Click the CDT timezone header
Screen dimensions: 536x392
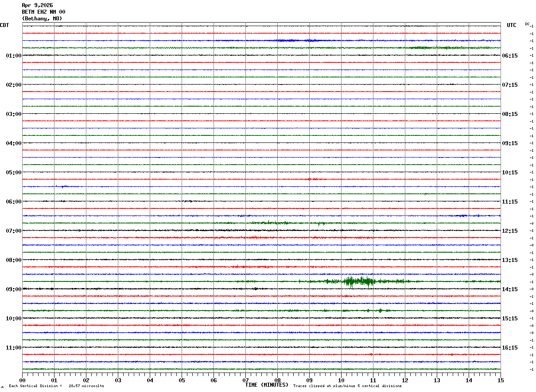(4, 25)
